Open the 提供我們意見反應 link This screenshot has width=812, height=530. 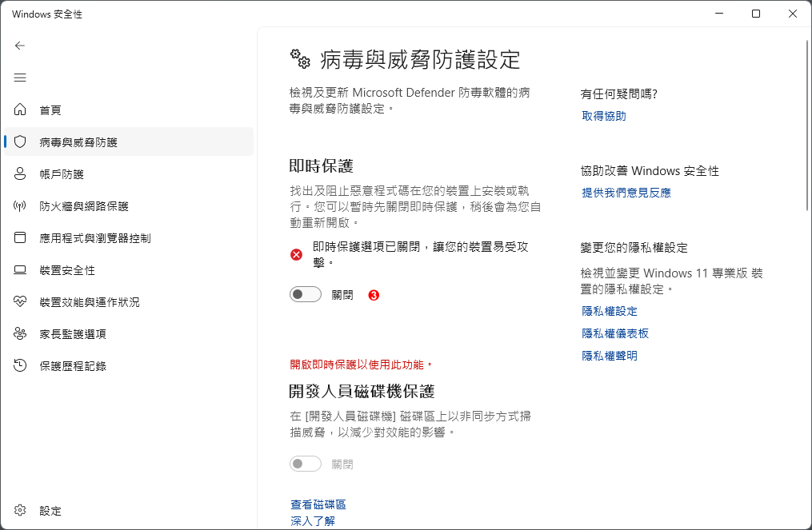click(x=626, y=193)
